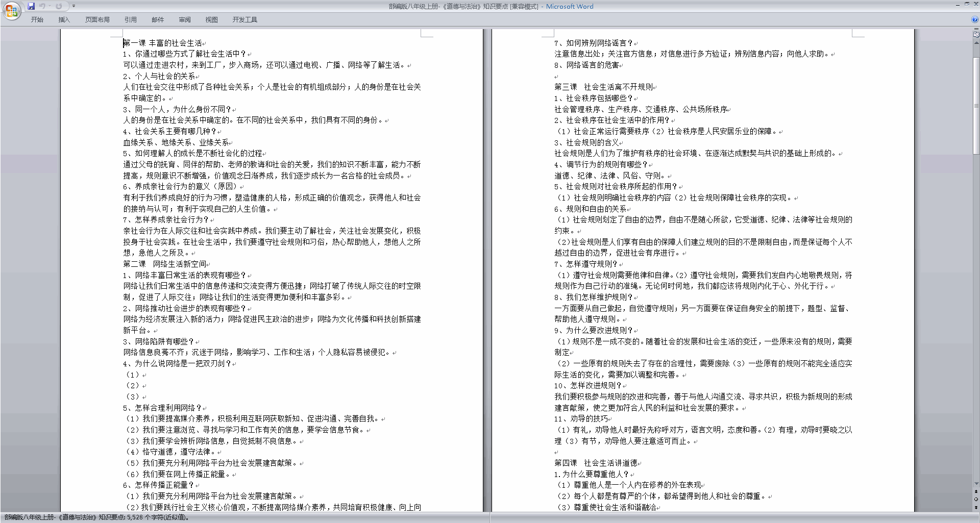
Task: Click question 9、为什么要改进规则?
Action: [x=594, y=330]
